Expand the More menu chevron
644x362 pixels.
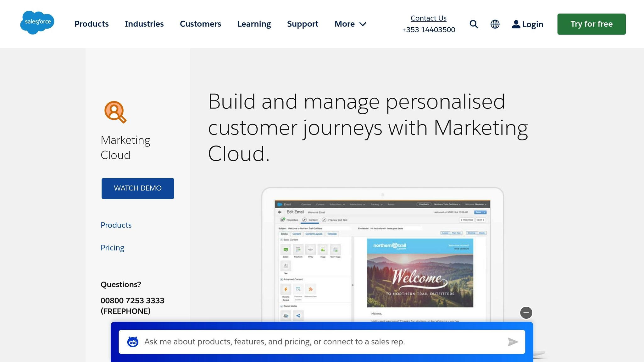[363, 24]
